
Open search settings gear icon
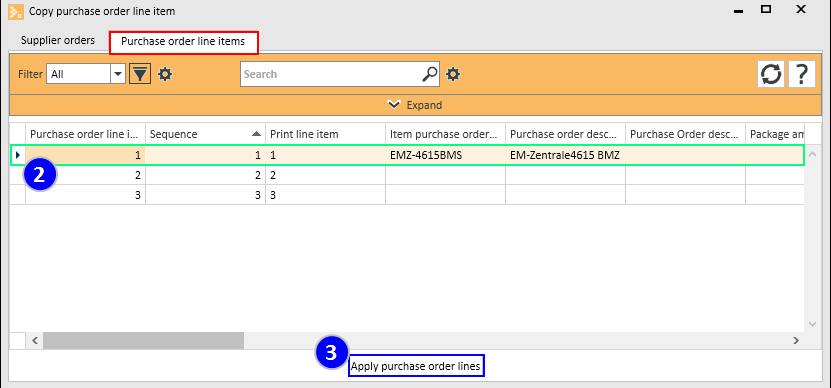tap(453, 74)
